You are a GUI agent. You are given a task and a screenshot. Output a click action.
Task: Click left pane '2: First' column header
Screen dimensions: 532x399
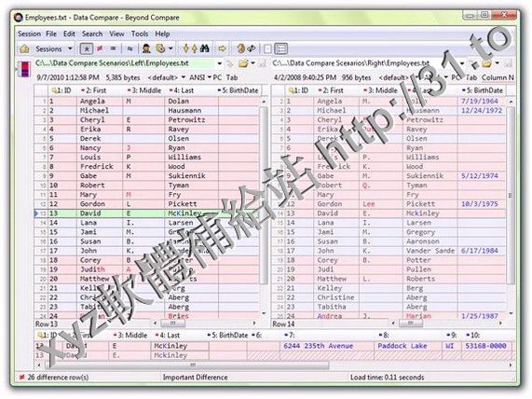(100, 90)
